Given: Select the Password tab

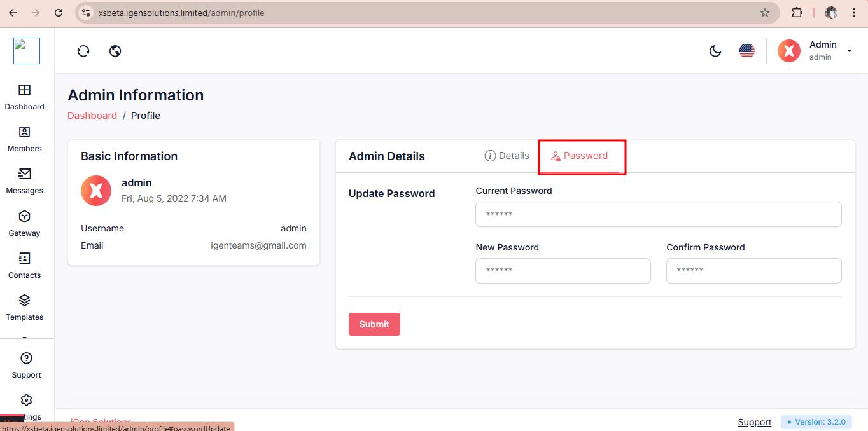Looking at the screenshot, I should click(x=579, y=156).
